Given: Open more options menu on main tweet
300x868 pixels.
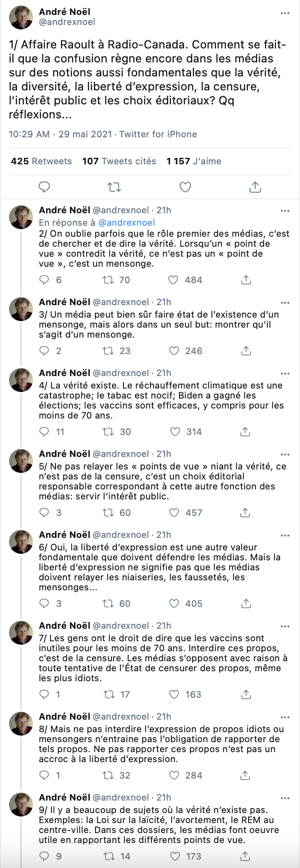Looking at the screenshot, I should point(285,13).
